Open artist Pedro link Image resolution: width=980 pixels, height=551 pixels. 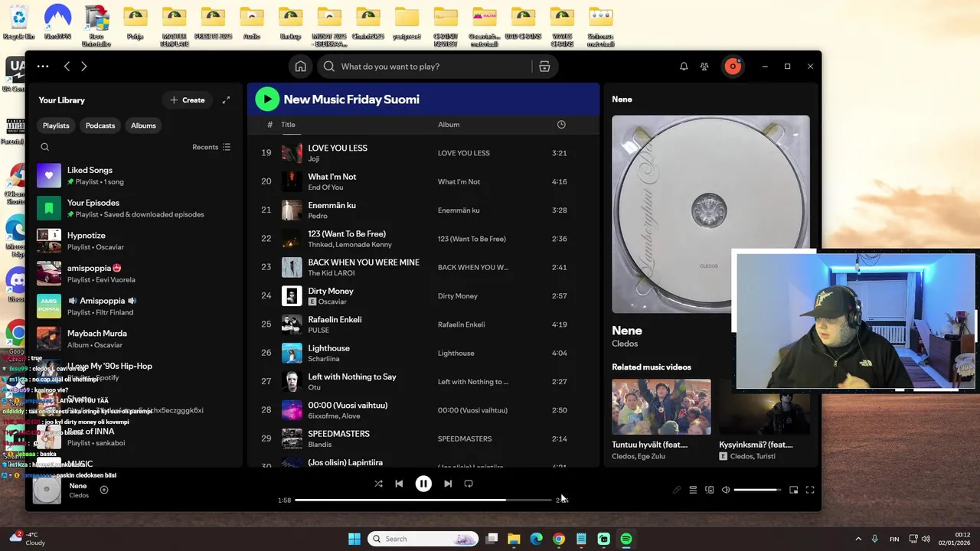point(318,216)
